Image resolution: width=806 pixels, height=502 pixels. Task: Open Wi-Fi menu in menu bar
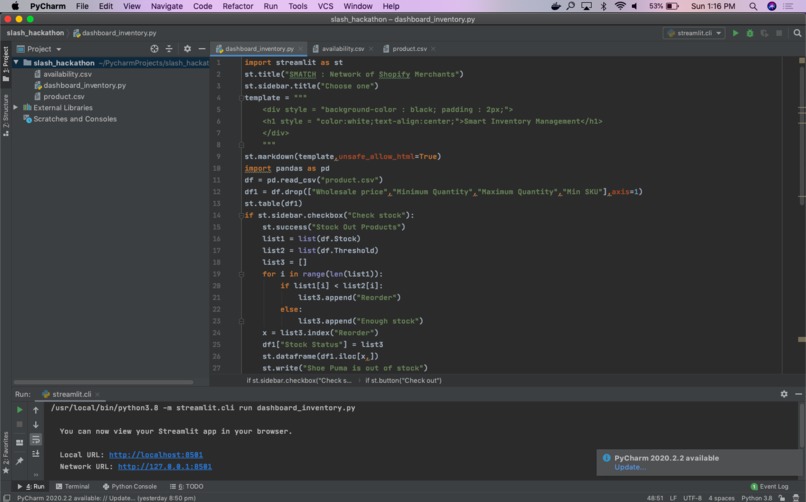620,6
